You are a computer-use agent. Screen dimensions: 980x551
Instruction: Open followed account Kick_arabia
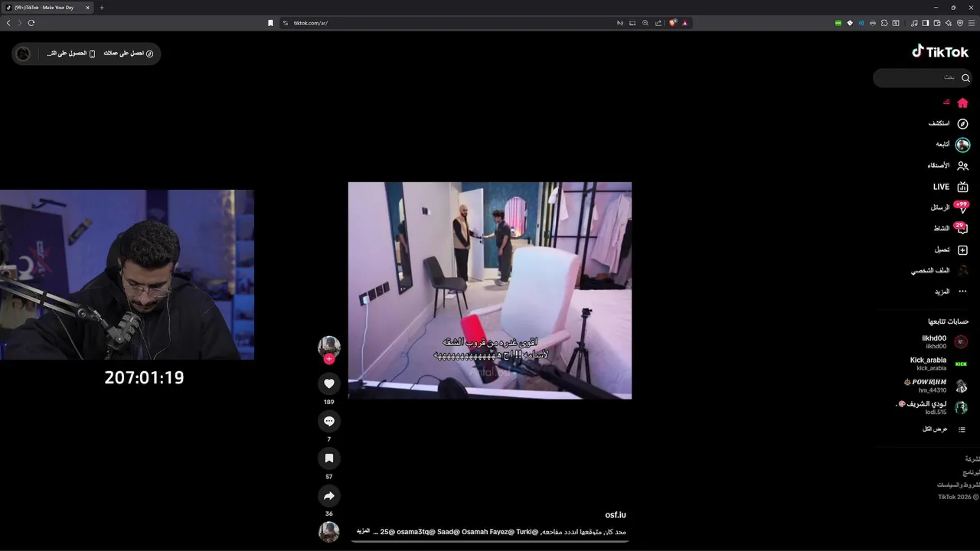pos(939,364)
